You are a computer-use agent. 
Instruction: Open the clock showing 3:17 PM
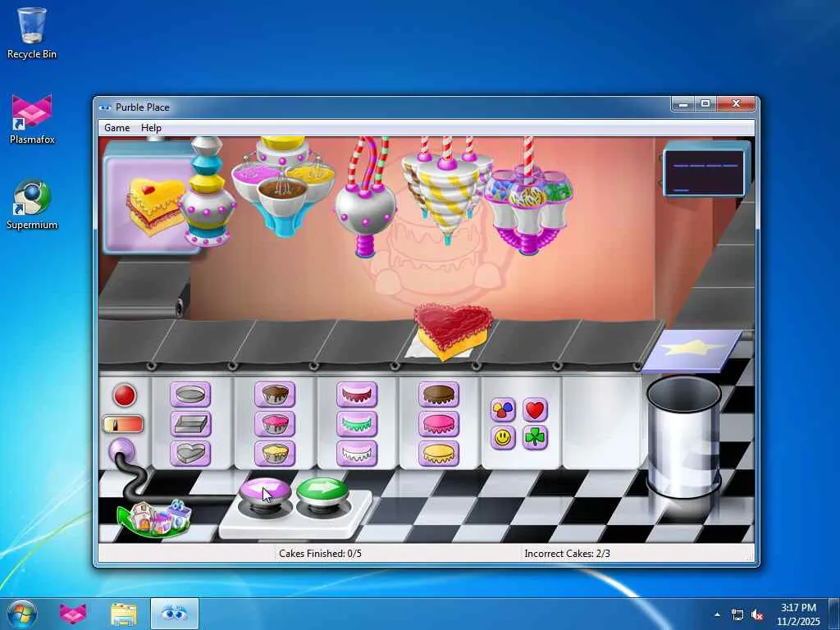pyautogui.click(x=798, y=614)
